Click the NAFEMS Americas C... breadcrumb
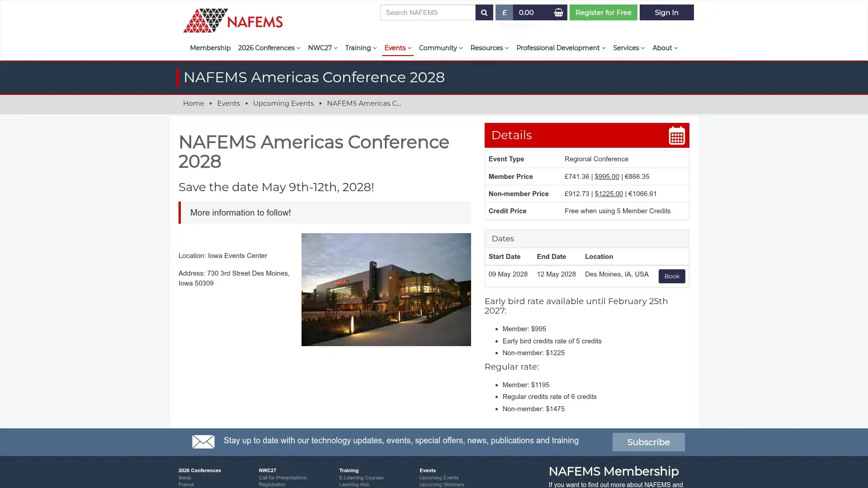This screenshot has height=488, width=868. pyautogui.click(x=364, y=103)
